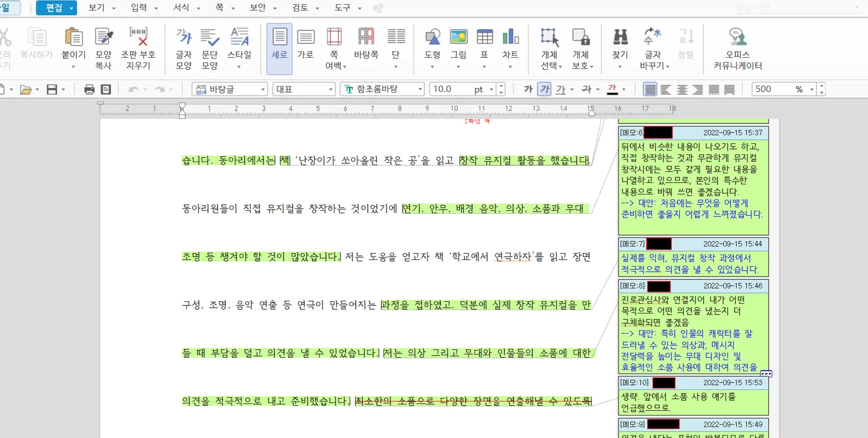This screenshot has height=438, width=868.
Task: Click the 모양 복사 (copy format) icon
Action: tap(103, 38)
